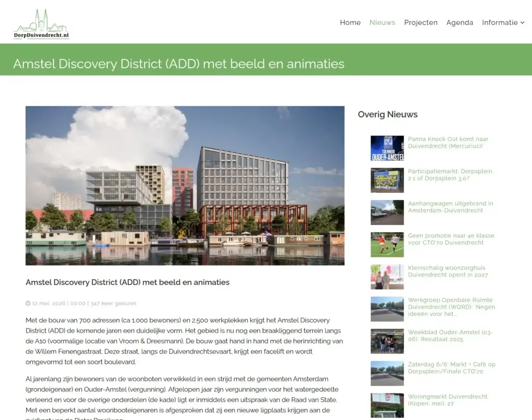532x420 pixels.
Task: Click the DorpDuivendrecht.nl logo
Action: click(42, 24)
